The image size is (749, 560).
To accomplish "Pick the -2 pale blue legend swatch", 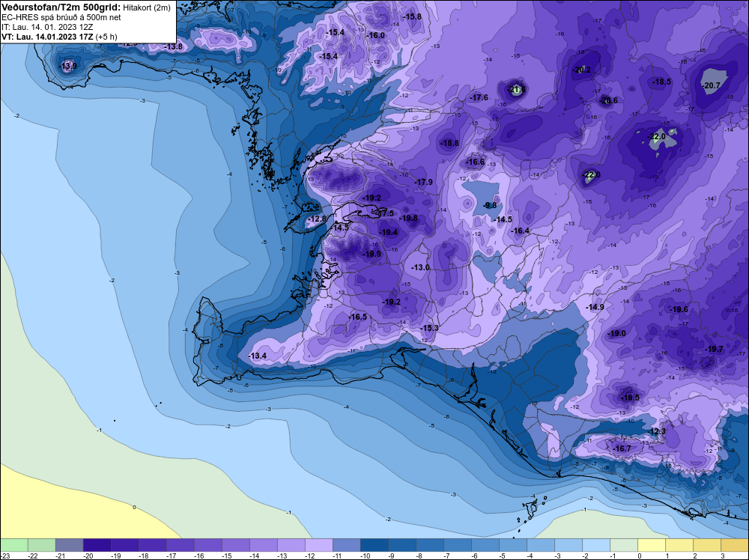I will click(595, 545).
